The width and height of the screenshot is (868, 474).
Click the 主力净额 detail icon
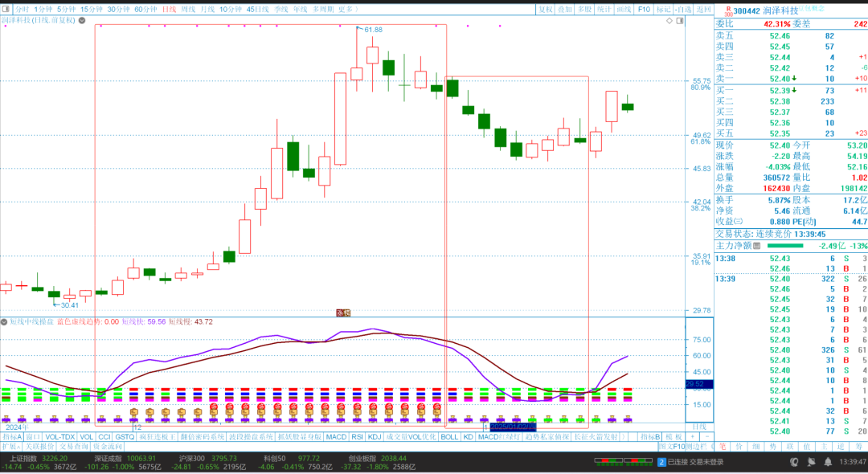pos(757,246)
